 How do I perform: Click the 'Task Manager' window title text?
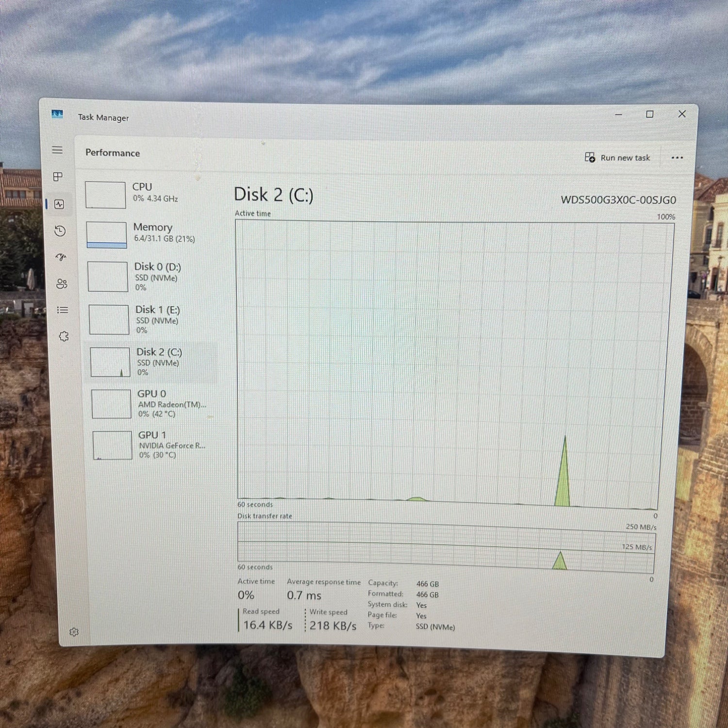[x=103, y=117]
